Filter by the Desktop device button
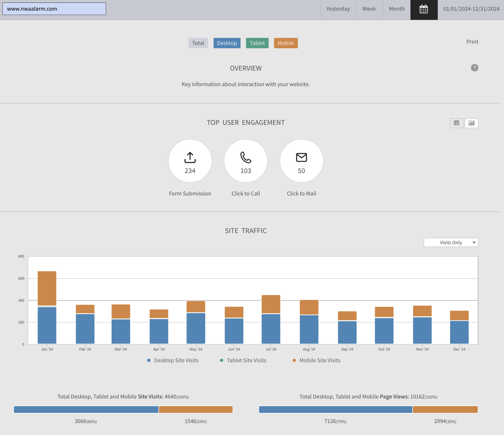The image size is (504, 435). 227,43
